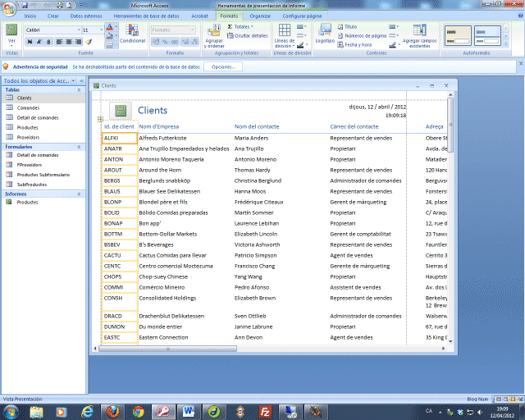Switch to the Inicio tab
Screen dimensions: 525x420
click(30, 16)
